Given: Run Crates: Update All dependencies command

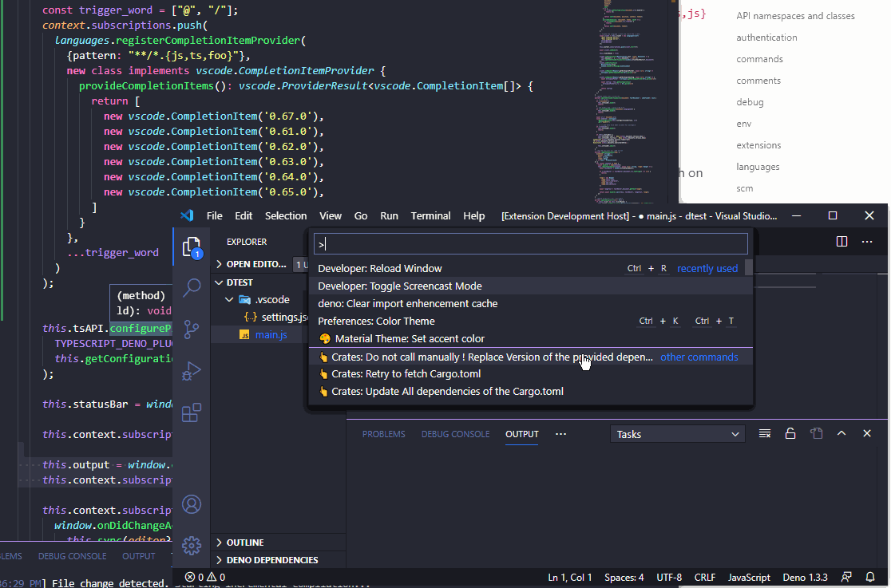Looking at the screenshot, I should (x=531, y=392).
